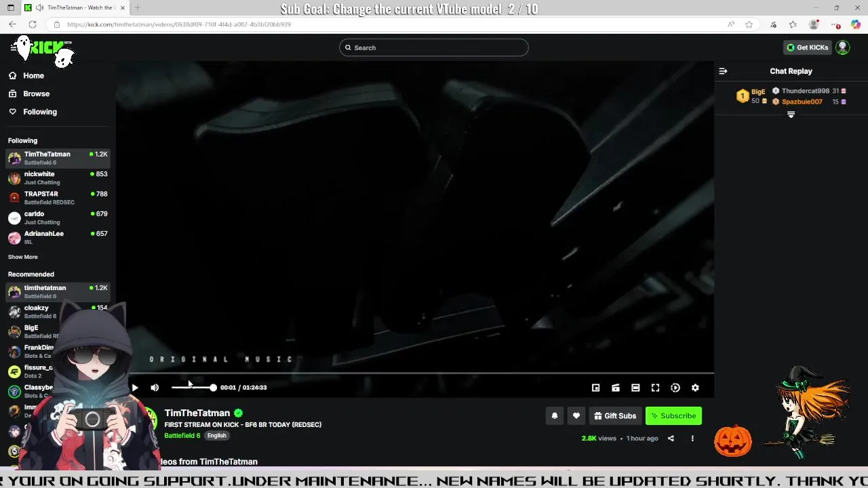
Task: Toggle theater mode icon
Action: [635, 388]
